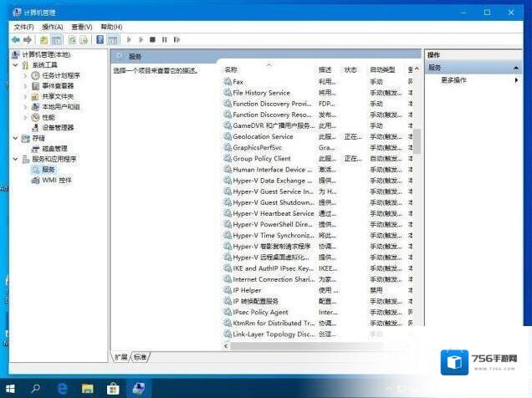532x398 pixels.
Task: Select Disk Management (磁盘管理) node
Action: 54,149
